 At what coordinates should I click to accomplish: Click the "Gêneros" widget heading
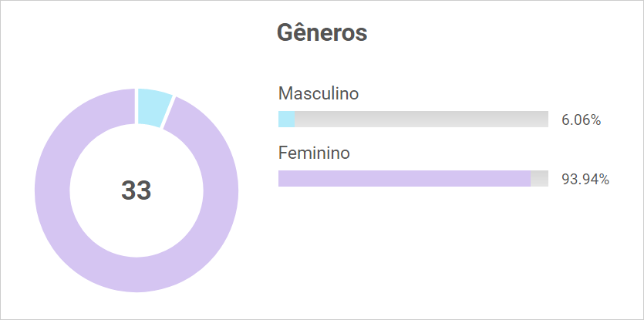coord(322,33)
